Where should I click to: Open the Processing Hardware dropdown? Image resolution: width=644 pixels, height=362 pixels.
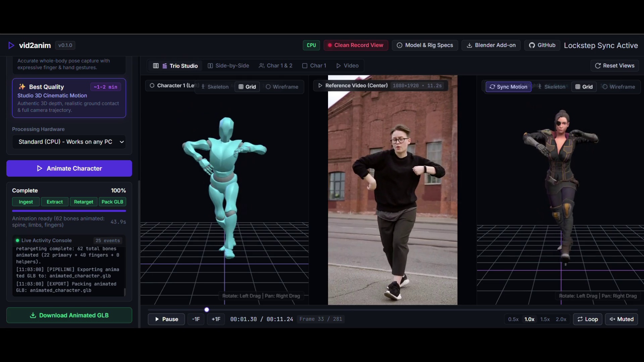coord(69,142)
